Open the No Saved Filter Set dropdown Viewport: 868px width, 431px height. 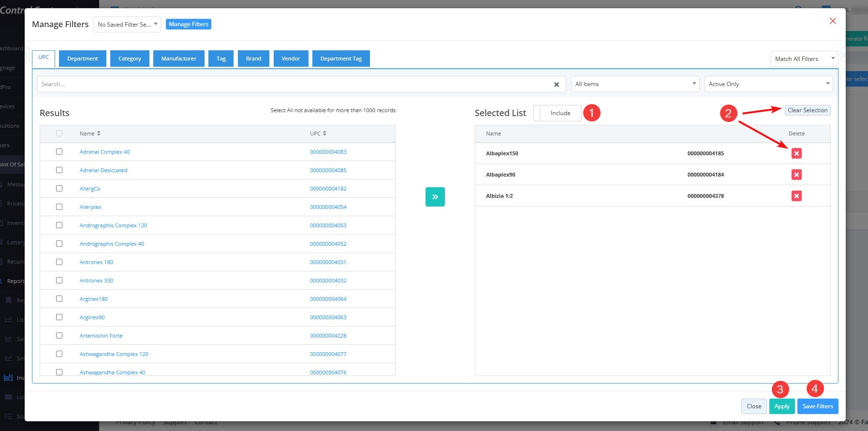127,24
